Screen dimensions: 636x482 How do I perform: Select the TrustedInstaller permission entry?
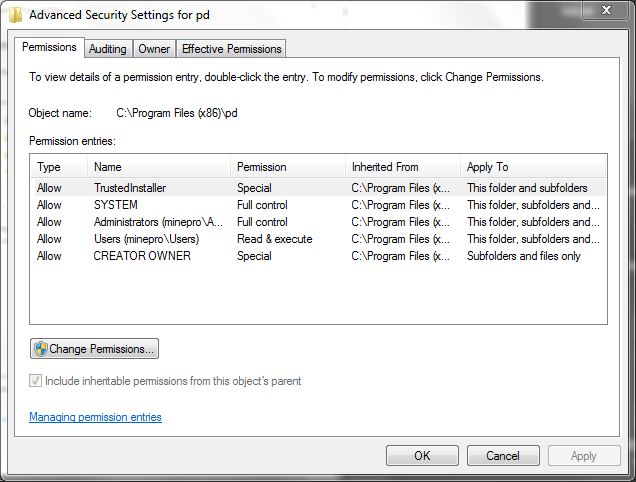pyautogui.click(x=130, y=188)
